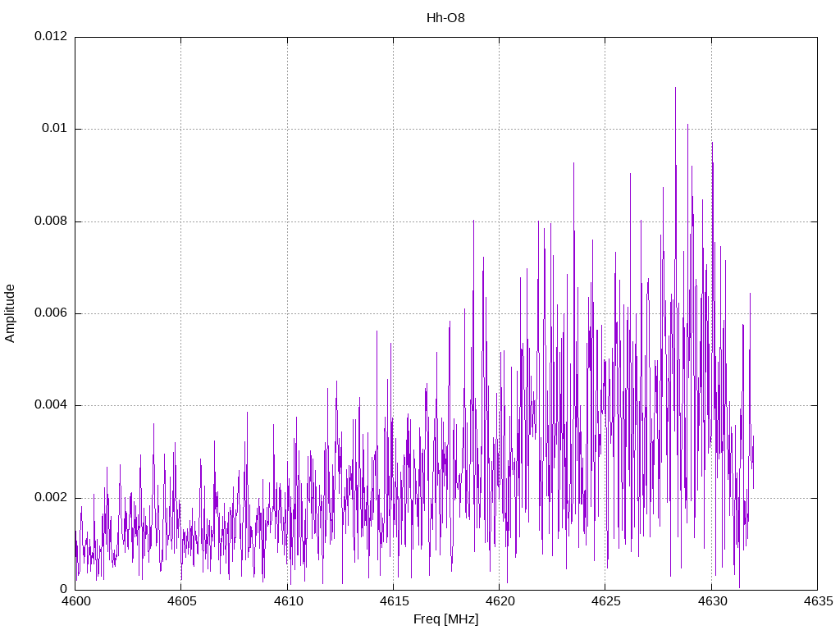The height and width of the screenshot is (630, 840).
Task: Click the 0.008 y-axis tick label
Action: [51, 221]
